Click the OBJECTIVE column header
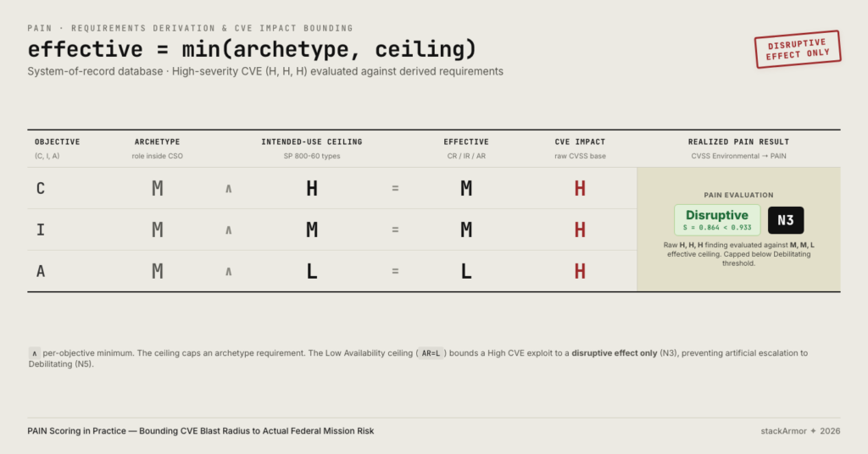The image size is (868, 454). [x=58, y=142]
